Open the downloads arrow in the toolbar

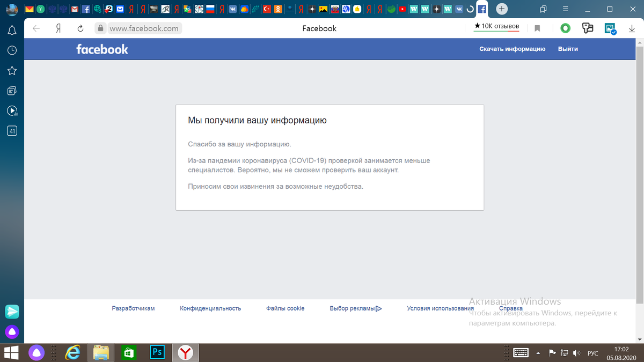point(632,28)
